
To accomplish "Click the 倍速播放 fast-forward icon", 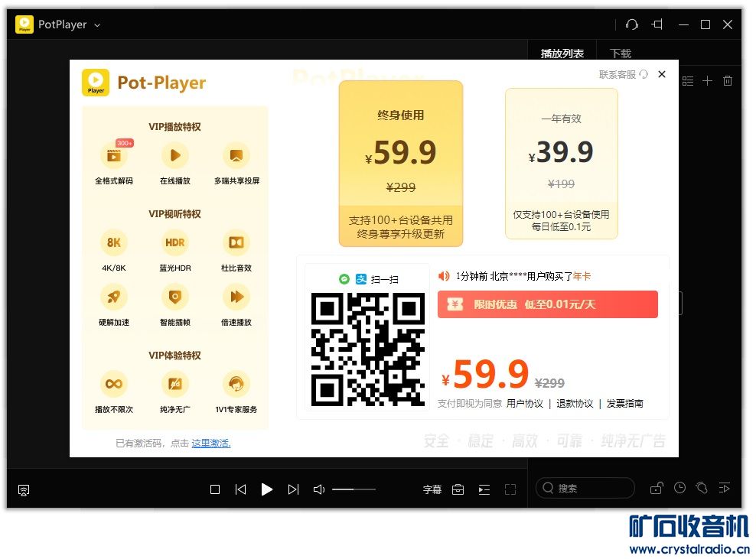I will point(236,297).
